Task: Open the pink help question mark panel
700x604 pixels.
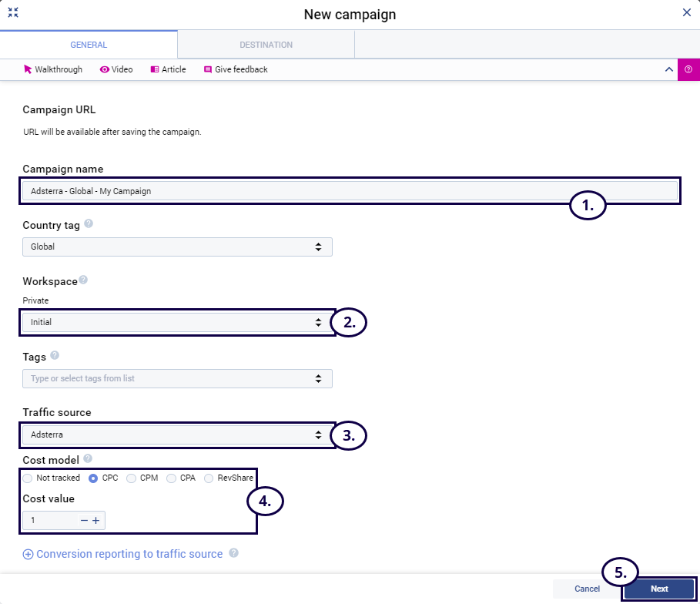Action: click(x=688, y=69)
